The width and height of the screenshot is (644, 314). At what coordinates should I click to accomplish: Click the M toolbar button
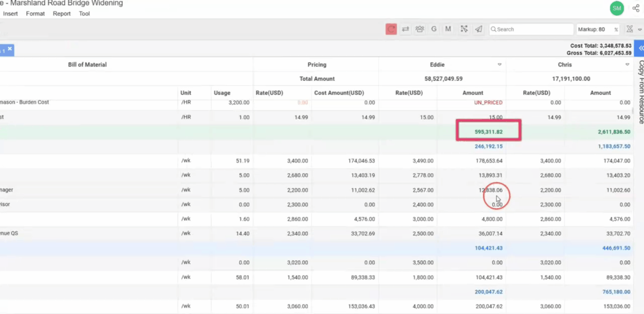(x=448, y=29)
